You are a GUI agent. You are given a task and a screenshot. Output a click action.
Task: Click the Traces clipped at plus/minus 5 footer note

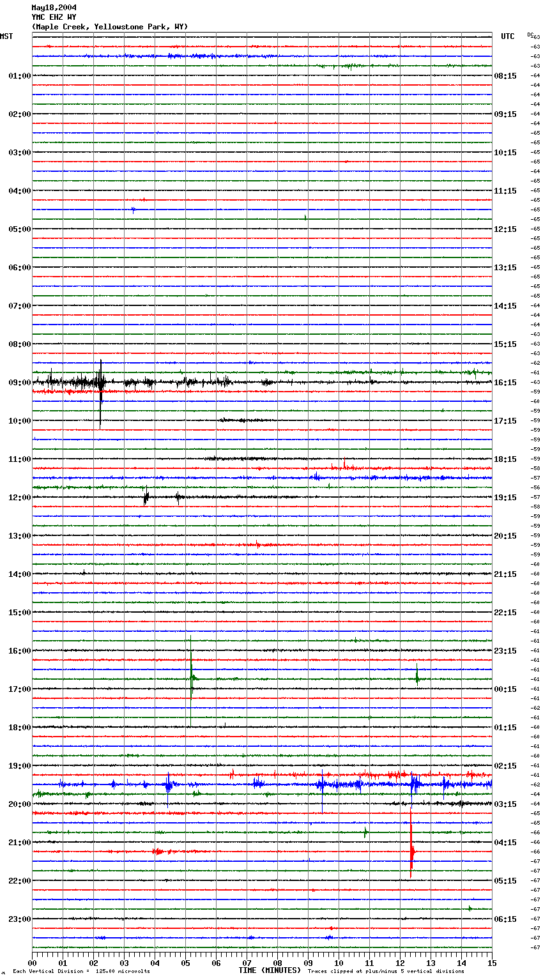point(386,972)
